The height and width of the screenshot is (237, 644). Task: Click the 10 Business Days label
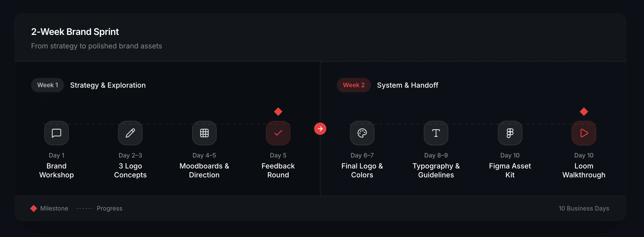point(584,208)
